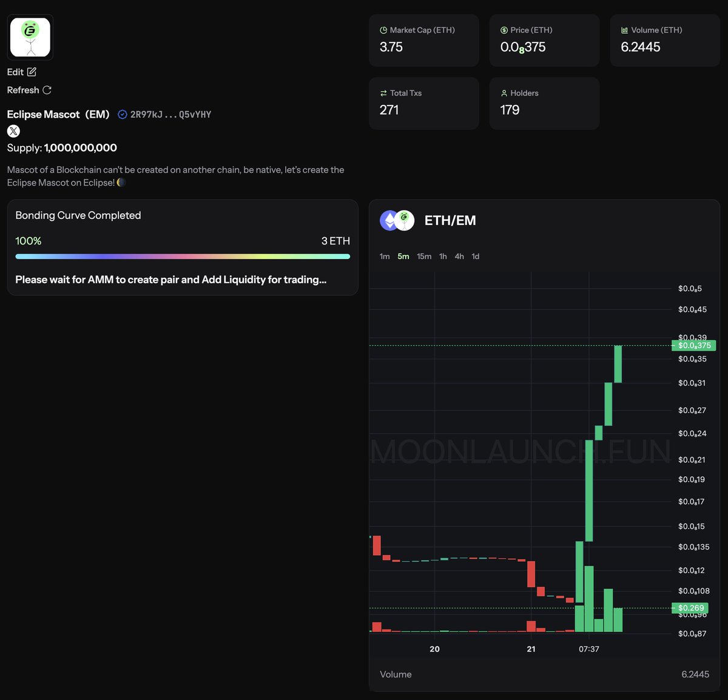
Task: Click the Total Txs swap arrows icon
Action: 383,93
